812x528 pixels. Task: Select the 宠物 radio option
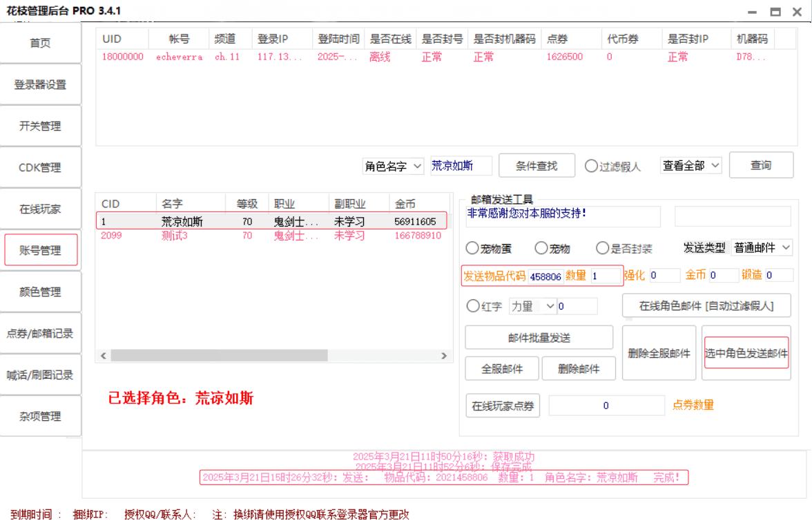[x=541, y=248]
